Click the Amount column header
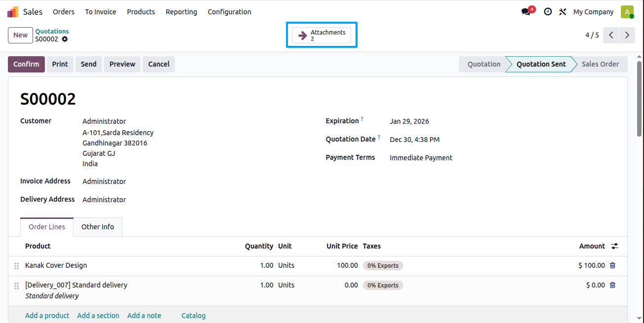 coord(592,246)
